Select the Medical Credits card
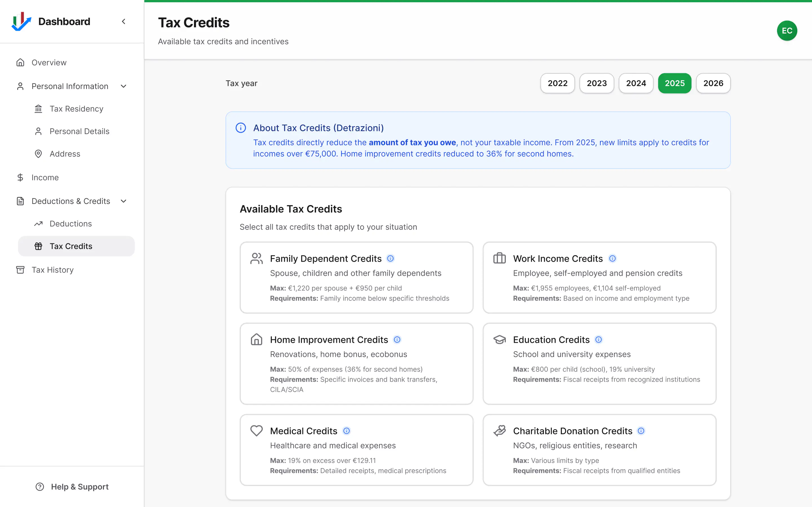This screenshot has height=507, width=812. coord(356,450)
